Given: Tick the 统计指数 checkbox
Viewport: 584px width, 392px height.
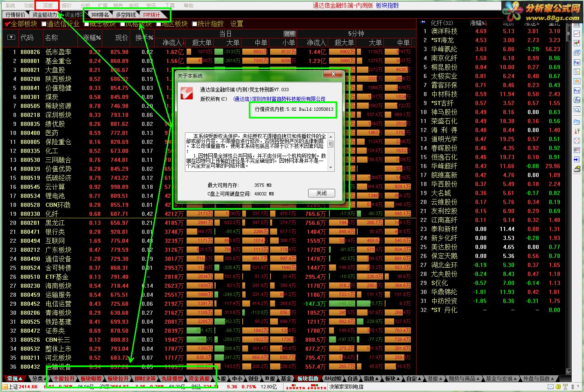Looking at the screenshot, I should pyautogui.click(x=194, y=24).
